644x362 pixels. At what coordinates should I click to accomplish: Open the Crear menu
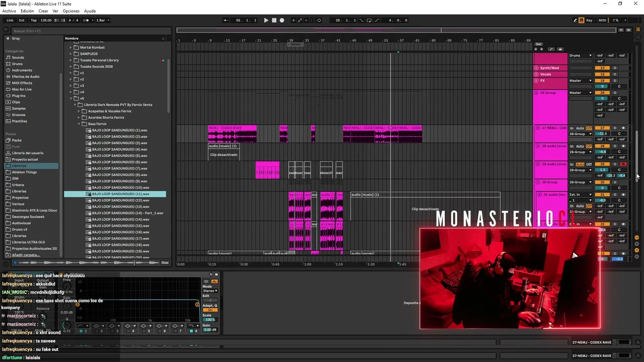click(x=43, y=11)
